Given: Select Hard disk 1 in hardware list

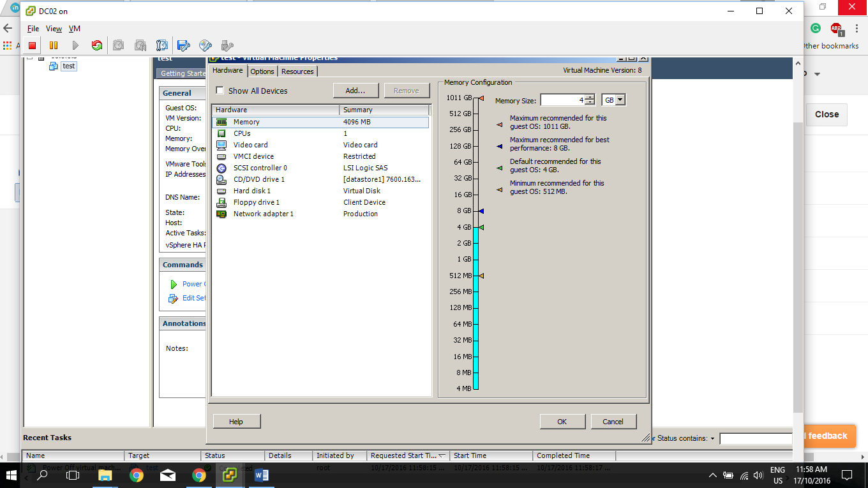Looking at the screenshot, I should (320, 191).
